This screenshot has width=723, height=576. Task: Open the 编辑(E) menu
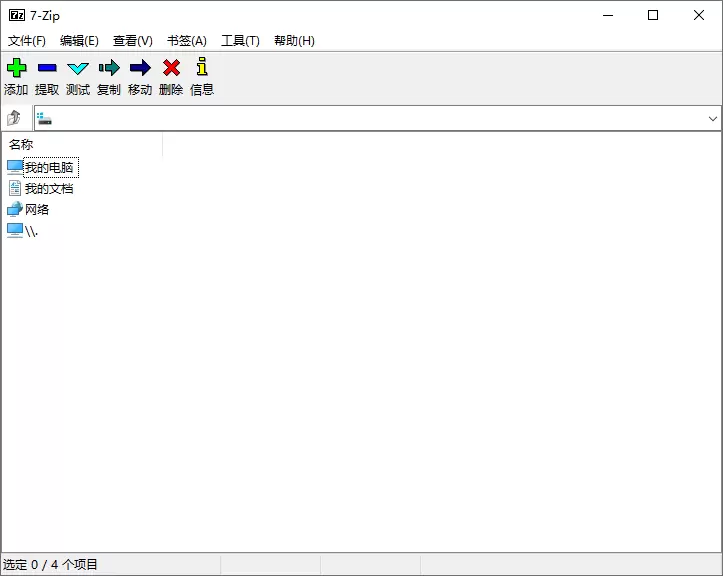79,41
